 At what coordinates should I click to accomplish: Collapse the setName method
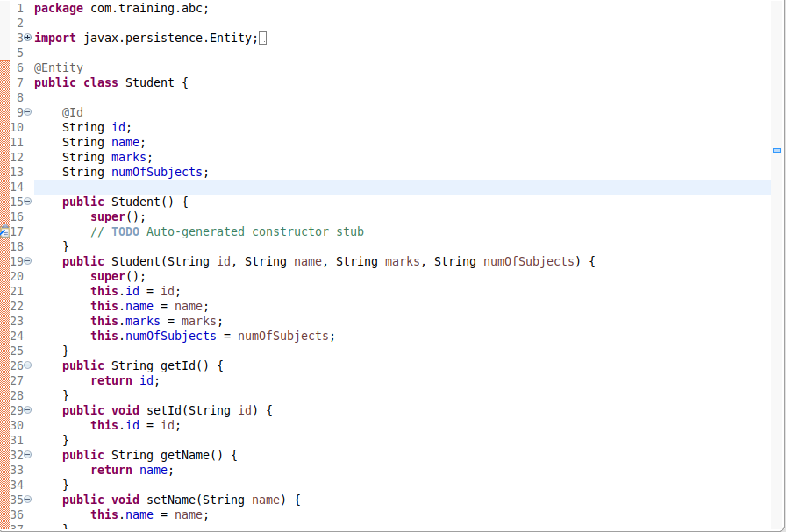(26, 500)
